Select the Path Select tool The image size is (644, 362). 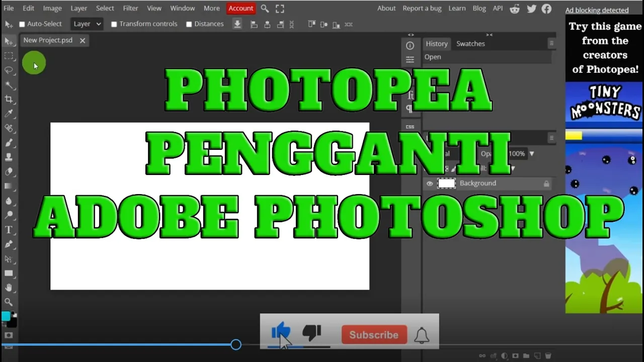tap(9, 259)
